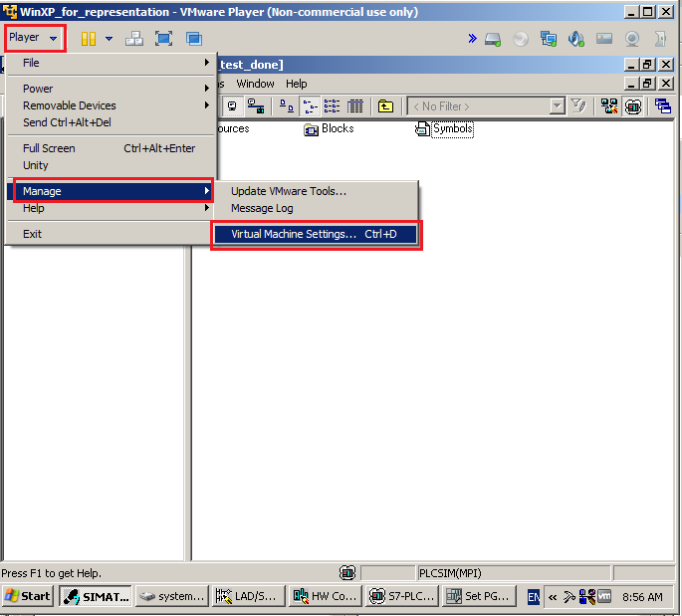Click the network adapter device icon
The image size is (682, 616).
coord(549,39)
